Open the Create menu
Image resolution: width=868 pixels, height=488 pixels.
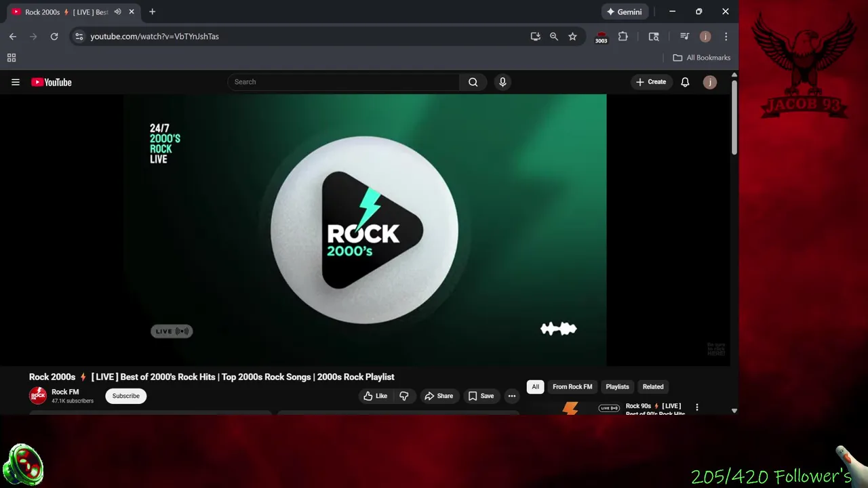tap(651, 82)
